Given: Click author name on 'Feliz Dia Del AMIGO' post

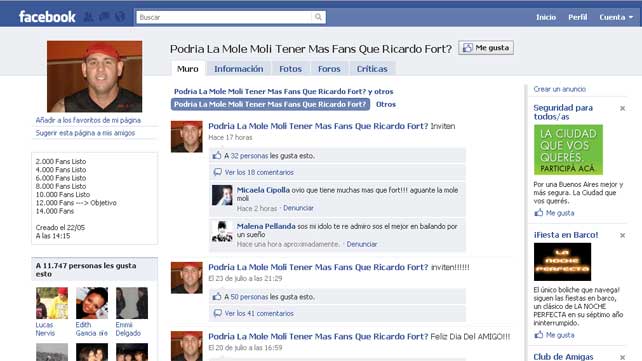Looking at the screenshot, I should pyautogui.click(x=318, y=336).
